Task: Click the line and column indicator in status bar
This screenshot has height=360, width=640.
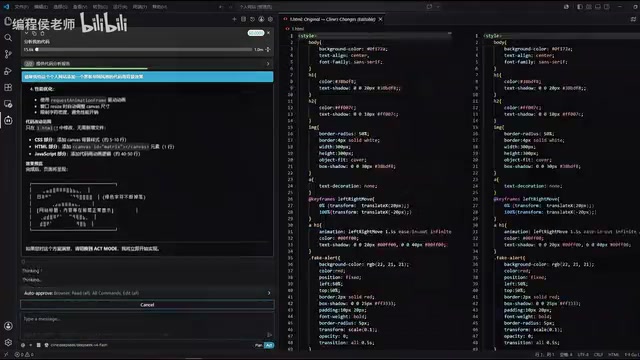Action: pyautogui.click(x=545, y=355)
